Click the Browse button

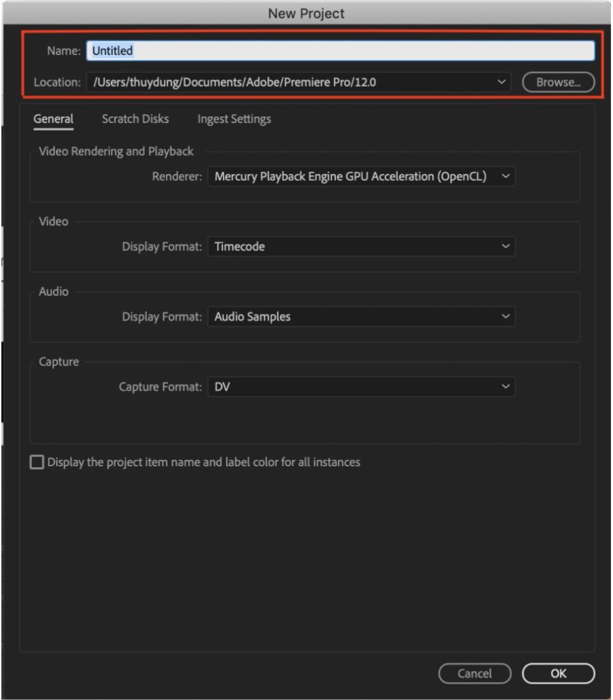(558, 82)
